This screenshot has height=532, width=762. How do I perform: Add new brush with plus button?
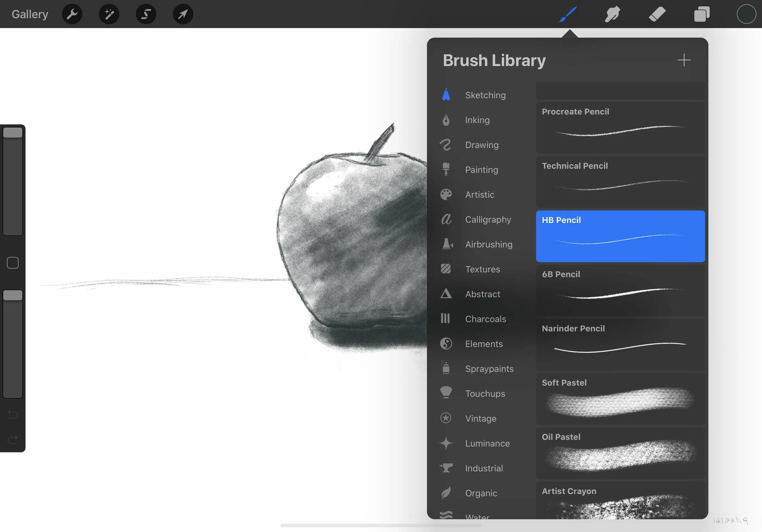[684, 60]
